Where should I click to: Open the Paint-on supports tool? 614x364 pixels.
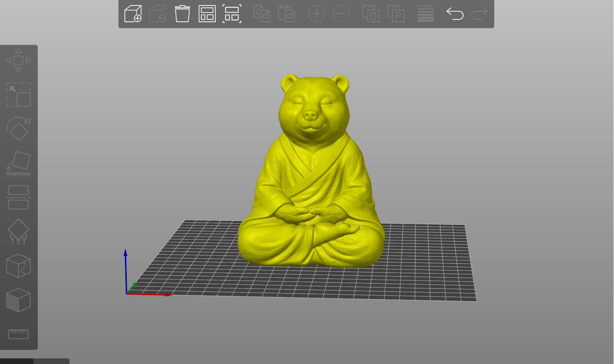coord(18,231)
